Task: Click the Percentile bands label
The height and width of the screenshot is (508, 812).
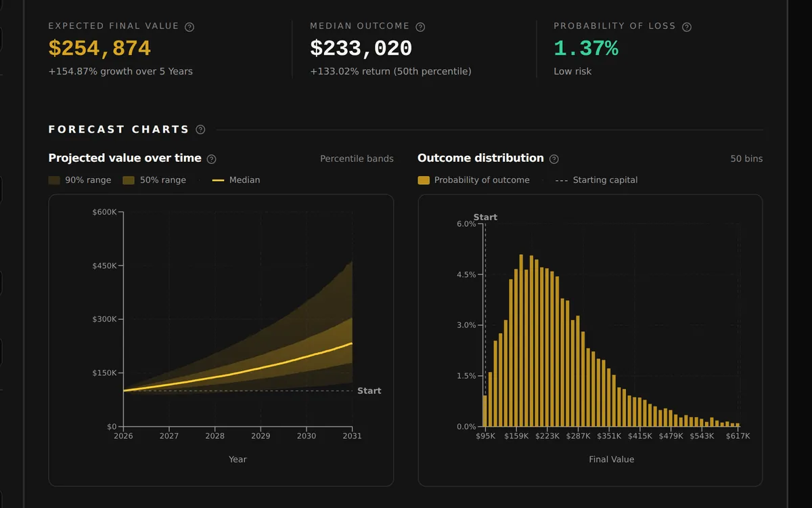Action: (357, 158)
